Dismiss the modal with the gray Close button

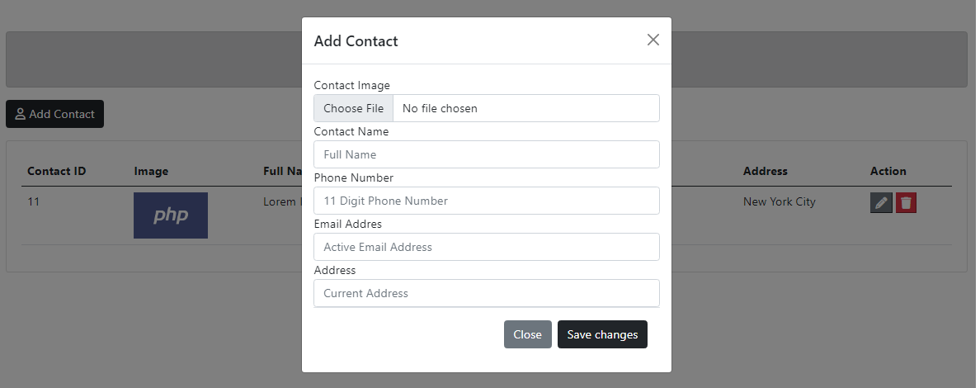[527, 334]
